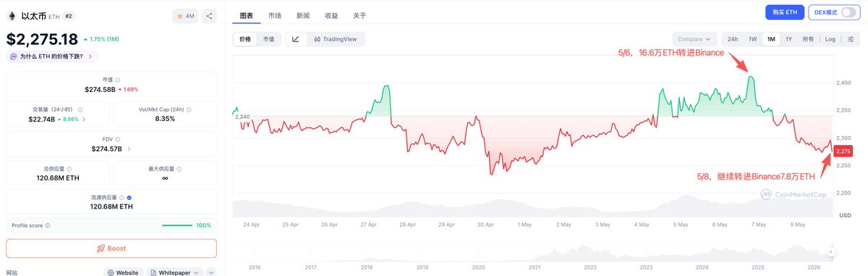868x276 pixels.
Task: Click the chart settings sliders icon
Action: pos(851,39)
